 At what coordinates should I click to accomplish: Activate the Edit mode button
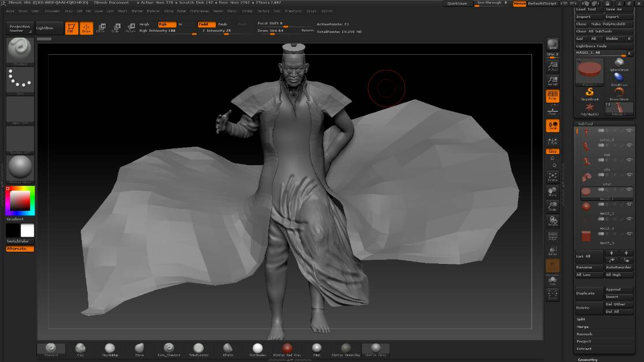coord(71,28)
